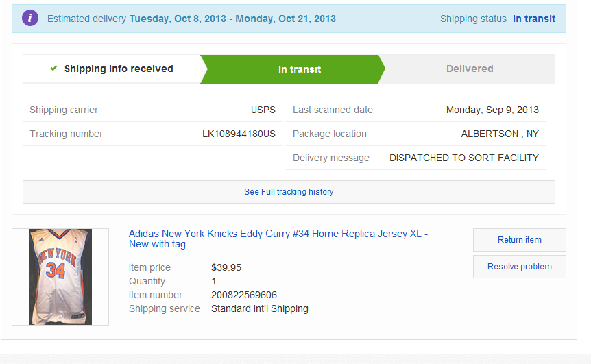This screenshot has height=364, width=591.
Task: Click the ALBERTSON, NY package location
Action: tap(500, 134)
